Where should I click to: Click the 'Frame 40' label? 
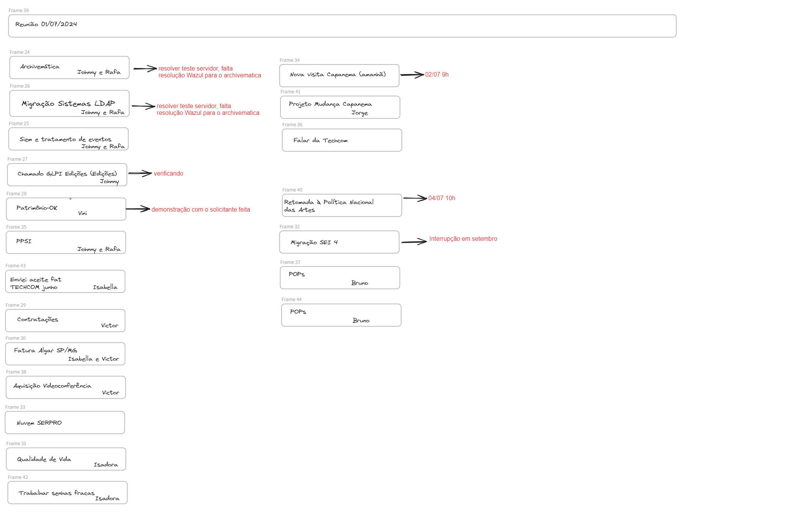tap(292, 190)
